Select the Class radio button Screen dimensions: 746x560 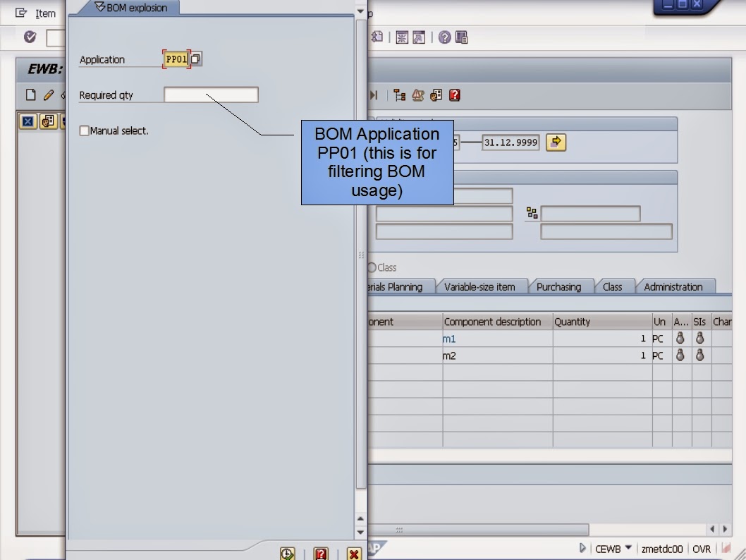(372, 267)
